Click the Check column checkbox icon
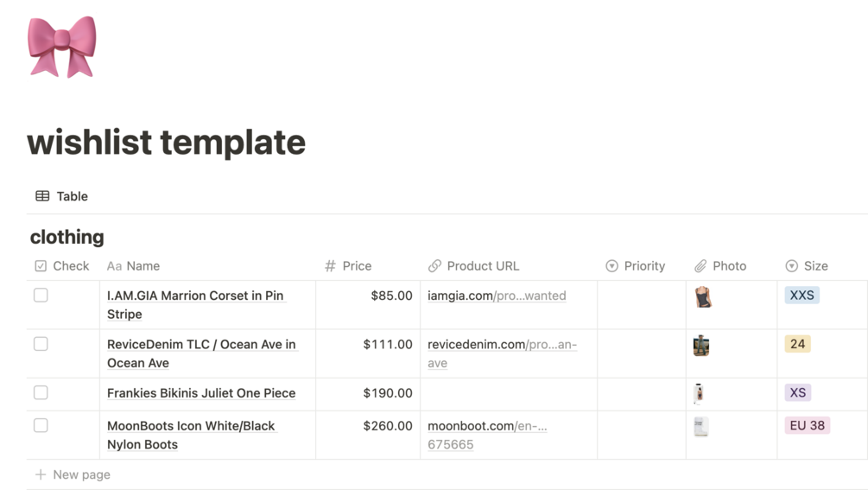The height and width of the screenshot is (490, 868). [x=41, y=266]
